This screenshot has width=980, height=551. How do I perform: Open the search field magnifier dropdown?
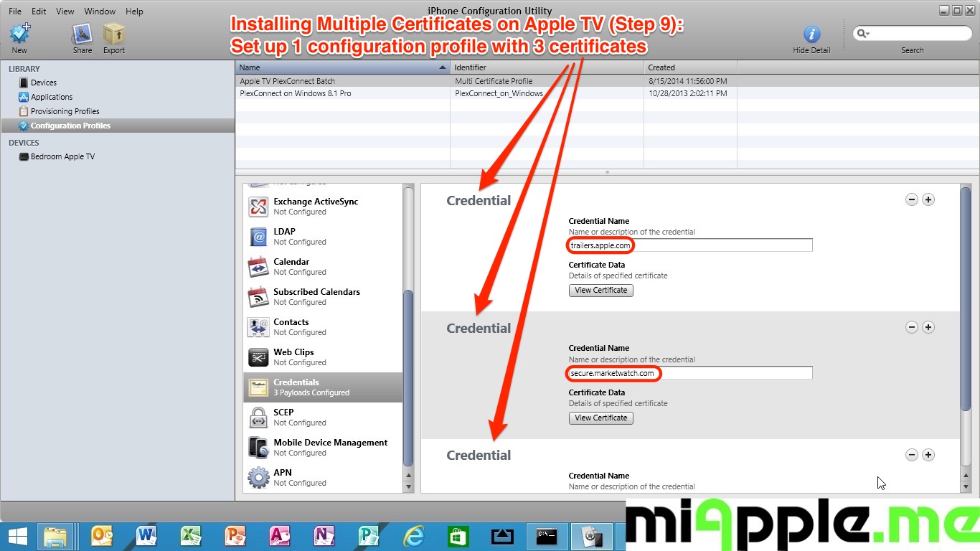click(862, 34)
